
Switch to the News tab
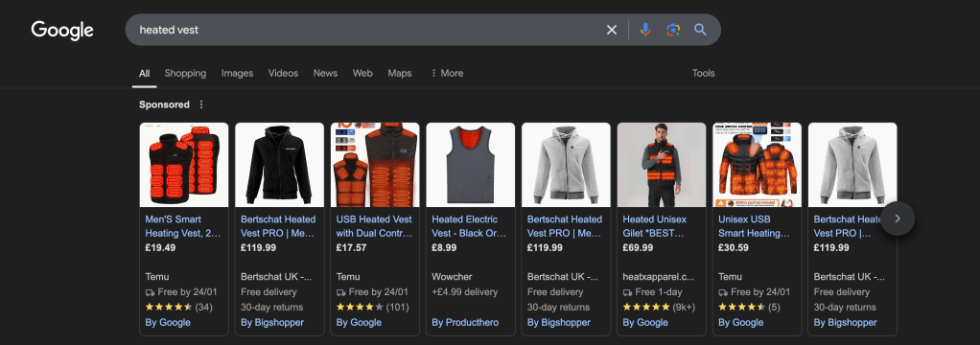(325, 73)
